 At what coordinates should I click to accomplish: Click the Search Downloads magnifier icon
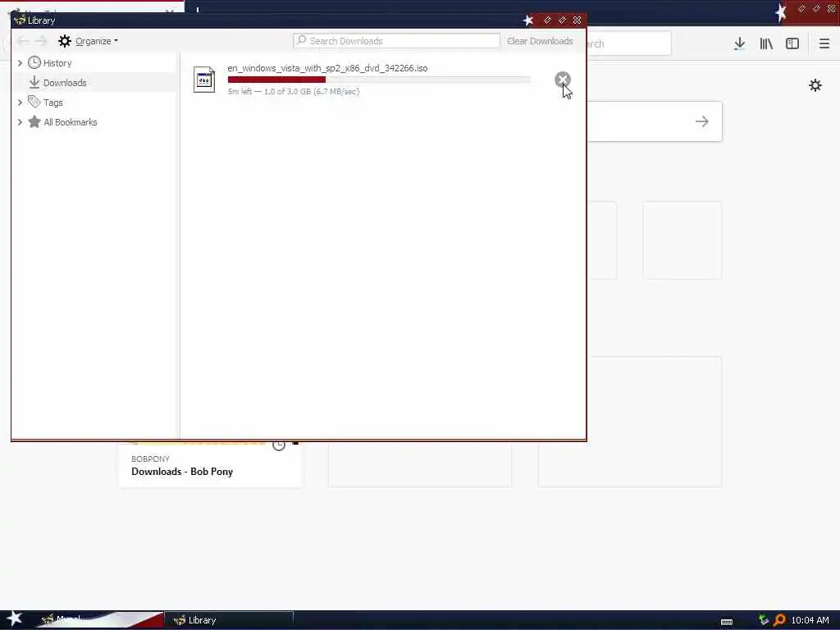[302, 41]
